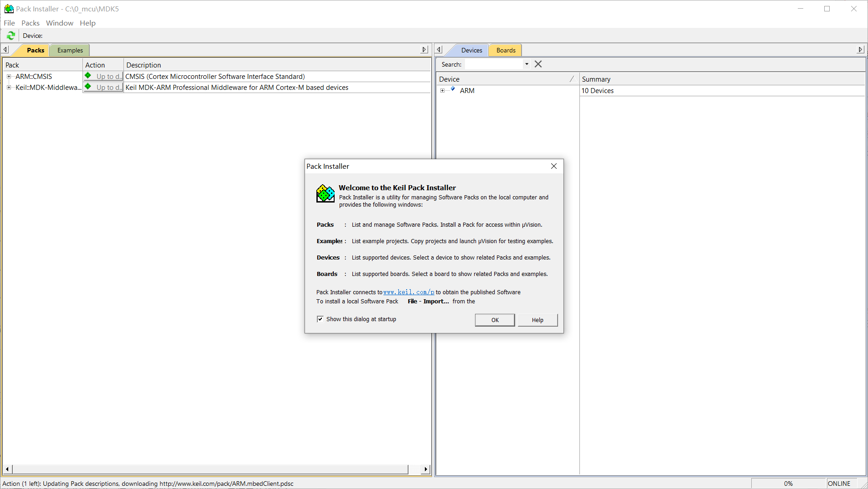Clear the device search with the X icon
Image resolution: width=868 pixels, height=489 pixels.
[x=538, y=64]
